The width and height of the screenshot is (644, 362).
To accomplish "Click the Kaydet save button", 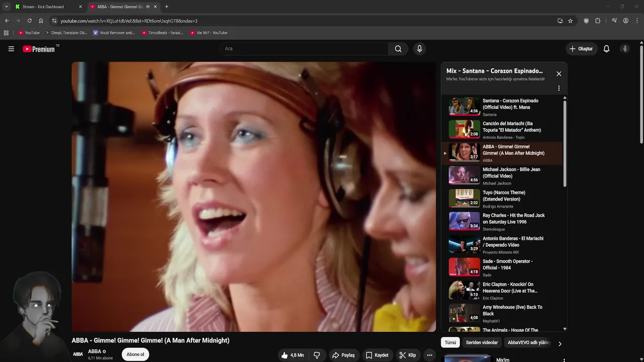I will click(x=377, y=355).
